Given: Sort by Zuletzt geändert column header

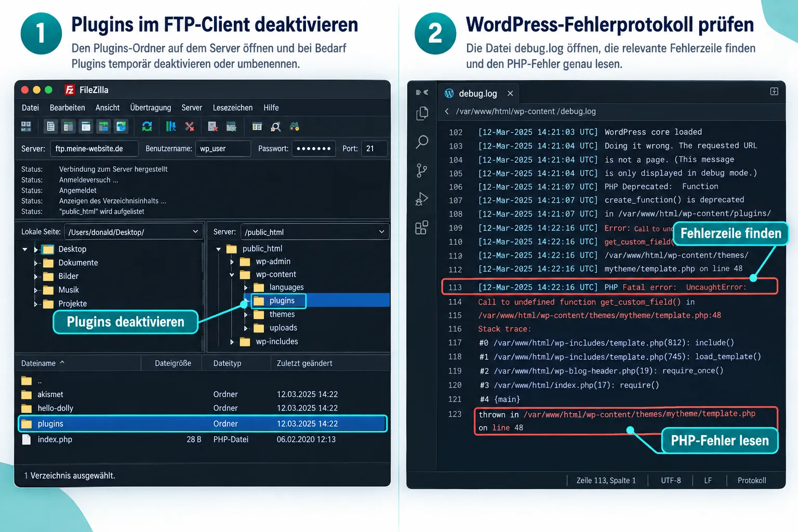Looking at the screenshot, I should [x=304, y=363].
